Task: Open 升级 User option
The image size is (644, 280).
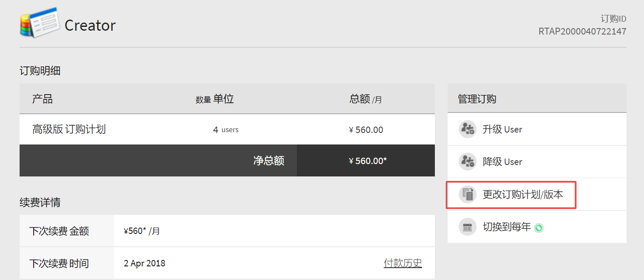Action: tap(502, 129)
